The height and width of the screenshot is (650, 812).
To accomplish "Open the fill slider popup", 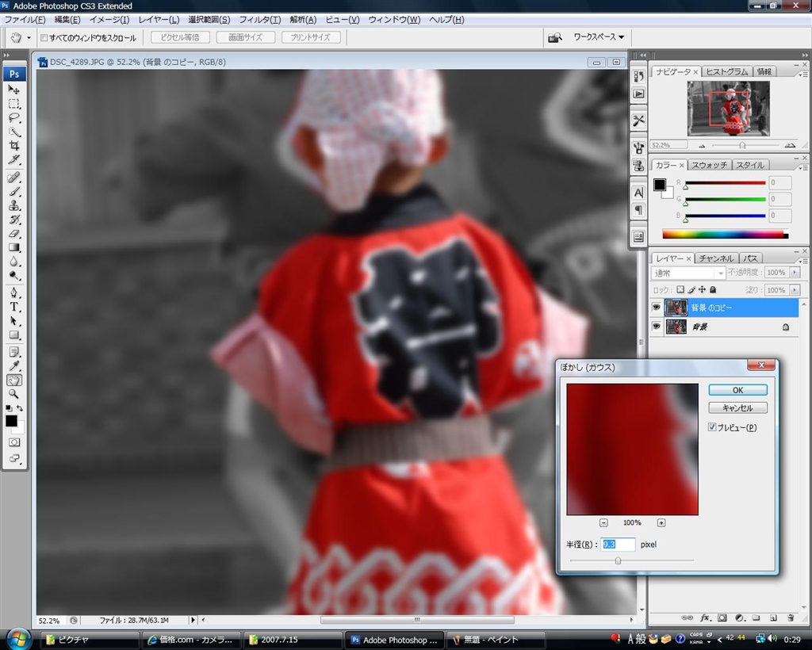I will point(795,290).
